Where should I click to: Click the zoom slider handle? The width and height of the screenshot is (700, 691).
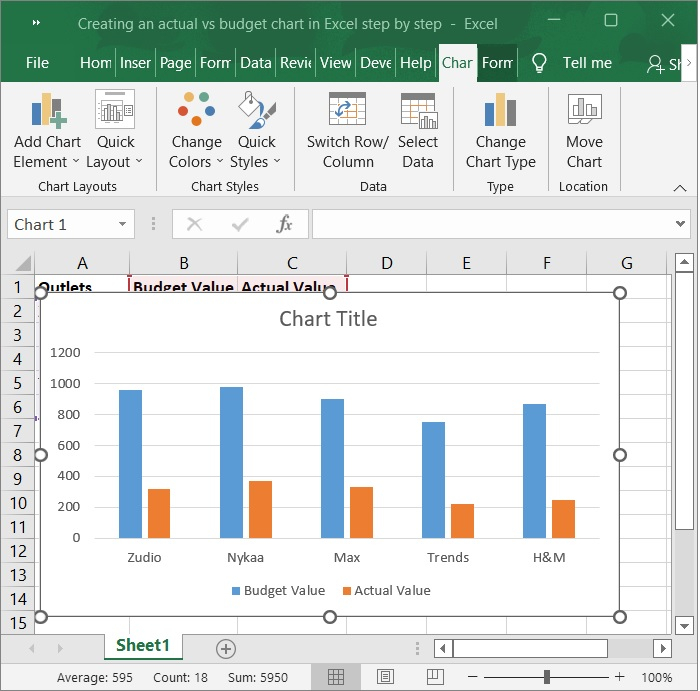546,677
